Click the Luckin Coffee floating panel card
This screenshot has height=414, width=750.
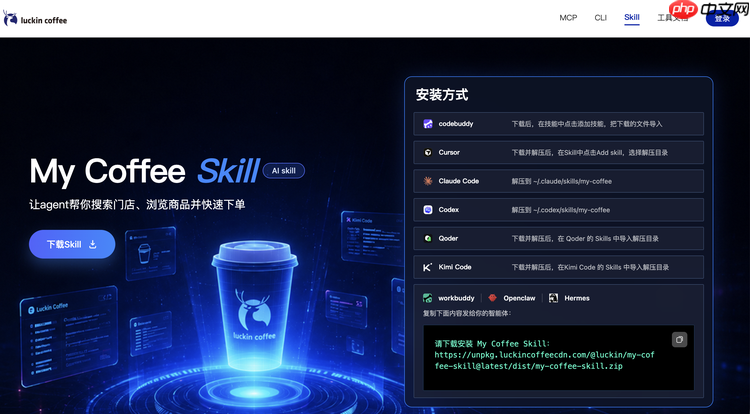click(x=69, y=336)
